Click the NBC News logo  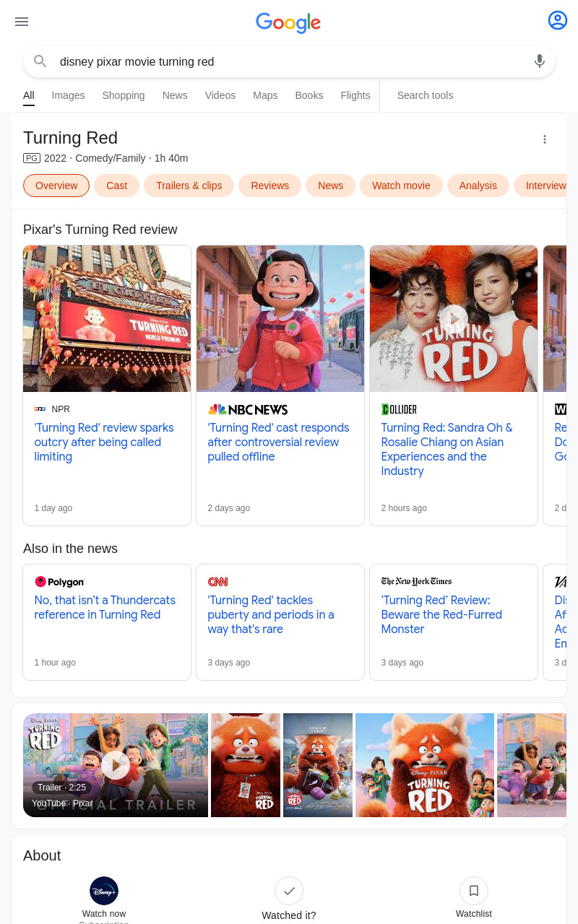coord(248,409)
